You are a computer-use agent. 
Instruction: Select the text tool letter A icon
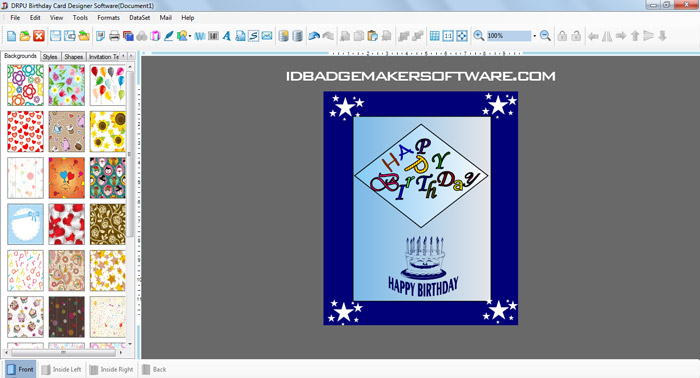[x=227, y=36]
